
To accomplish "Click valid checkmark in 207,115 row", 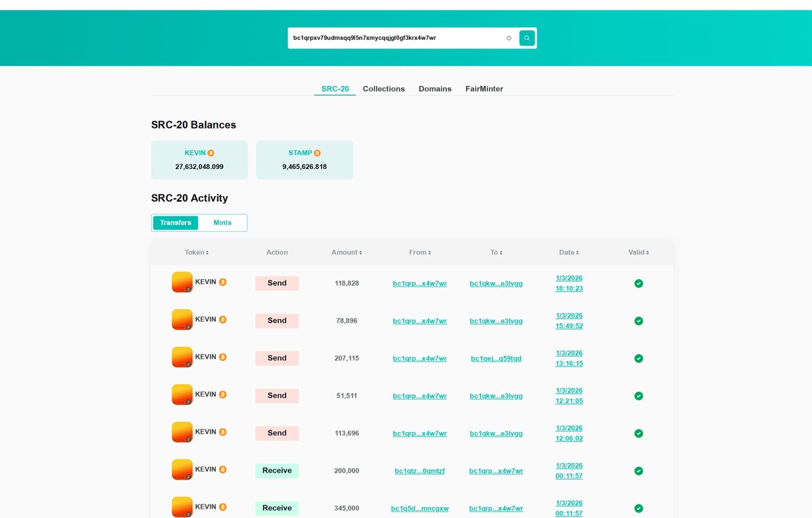I will tap(638, 358).
